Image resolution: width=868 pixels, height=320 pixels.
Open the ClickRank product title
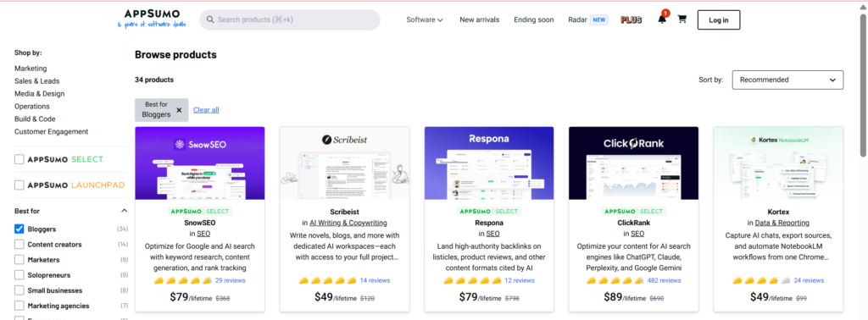[633, 223]
